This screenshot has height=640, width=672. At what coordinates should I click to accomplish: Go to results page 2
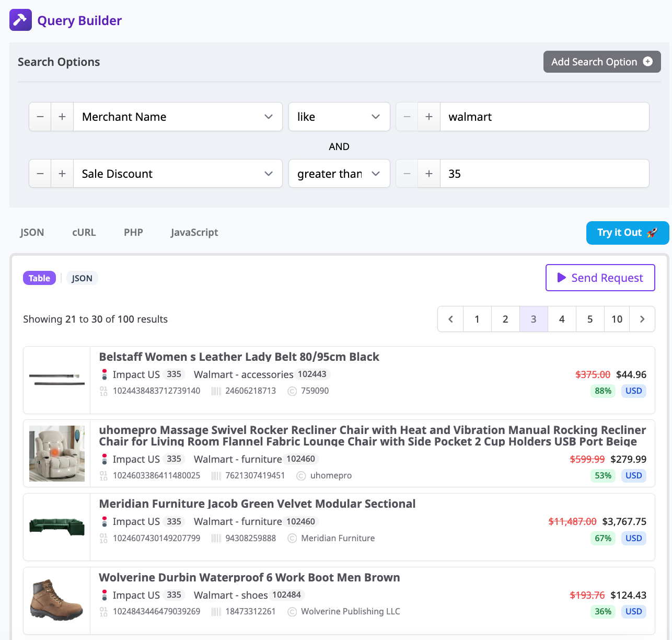pyautogui.click(x=505, y=319)
